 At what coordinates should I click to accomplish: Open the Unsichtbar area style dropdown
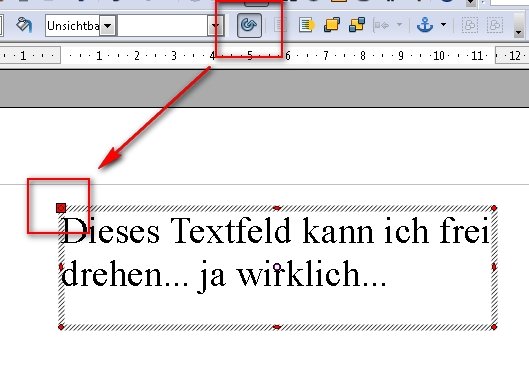point(108,26)
